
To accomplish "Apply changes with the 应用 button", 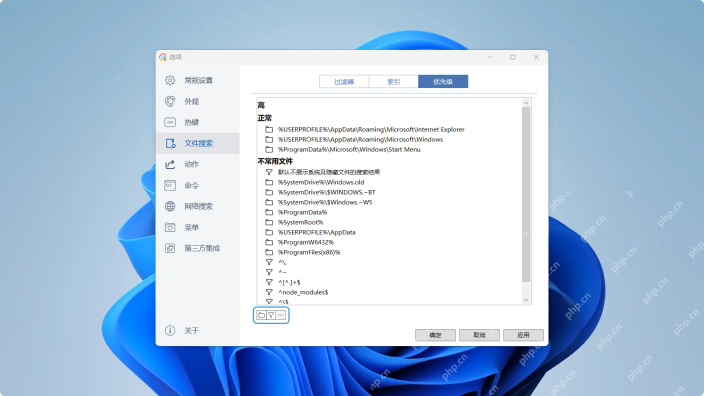I will tap(523, 335).
